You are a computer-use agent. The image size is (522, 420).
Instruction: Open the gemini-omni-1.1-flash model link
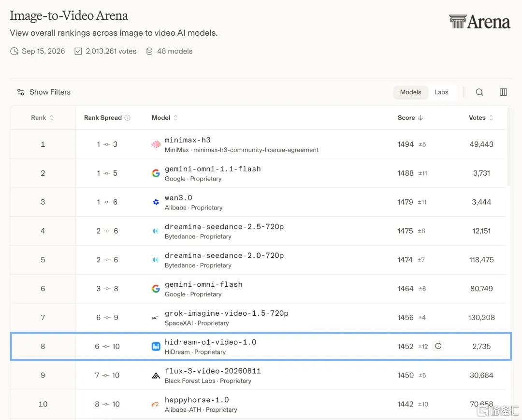pyautogui.click(x=213, y=169)
